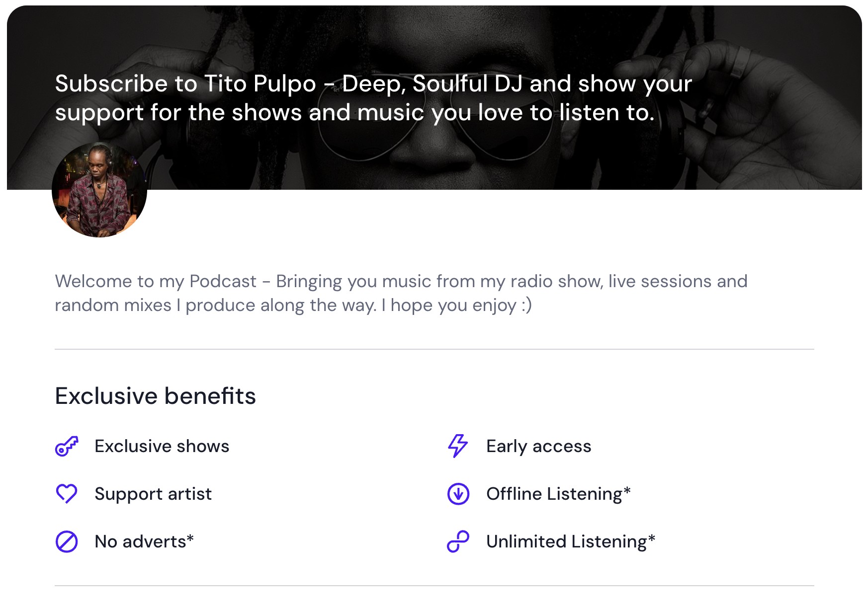This screenshot has height=615, width=868.
Task: Click the heart icon for Support artist
Action: 67,494
